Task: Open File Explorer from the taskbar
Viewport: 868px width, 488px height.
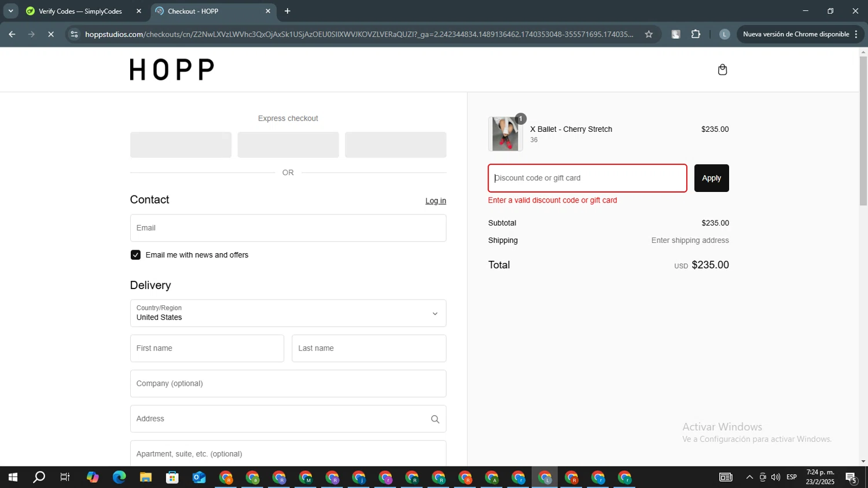Action: click(x=146, y=478)
